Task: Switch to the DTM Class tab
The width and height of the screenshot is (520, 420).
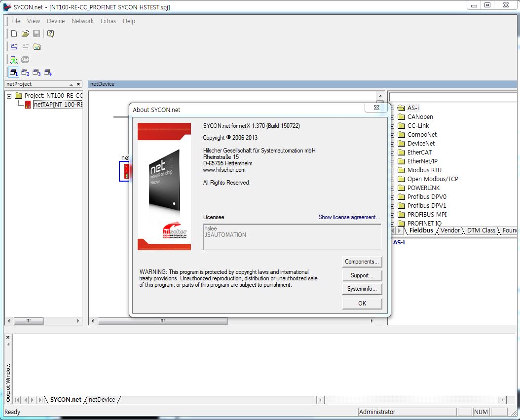Action: (481, 230)
